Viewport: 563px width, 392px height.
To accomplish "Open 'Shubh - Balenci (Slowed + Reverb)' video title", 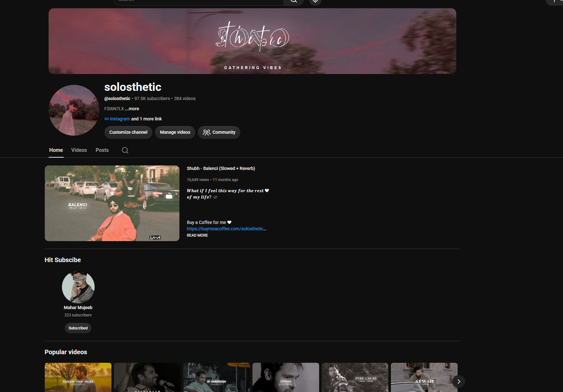I will point(221,168).
